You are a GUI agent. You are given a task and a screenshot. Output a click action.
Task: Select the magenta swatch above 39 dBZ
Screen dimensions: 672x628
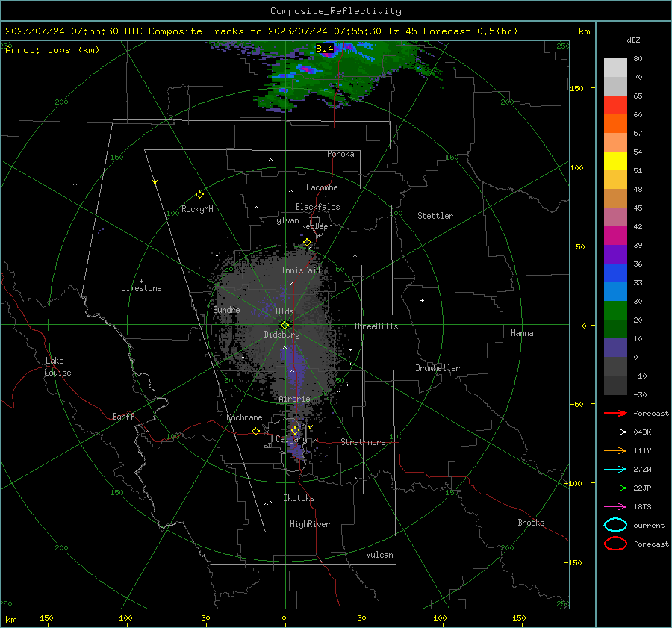615,235
